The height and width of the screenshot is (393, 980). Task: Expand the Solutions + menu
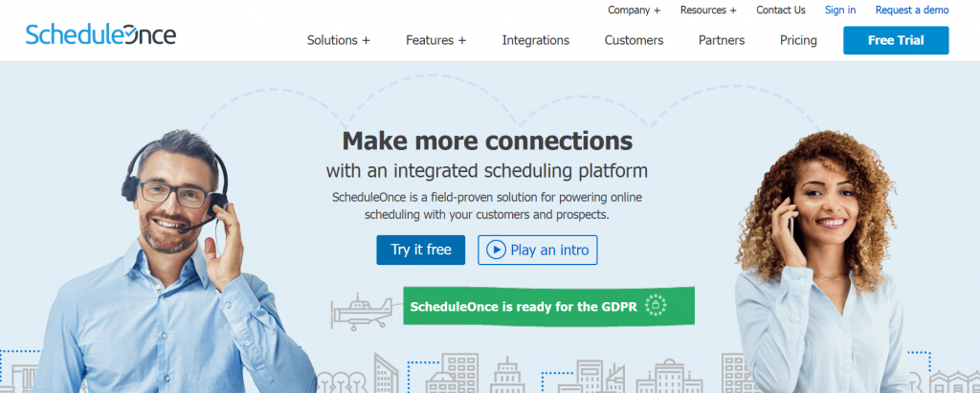point(338,40)
